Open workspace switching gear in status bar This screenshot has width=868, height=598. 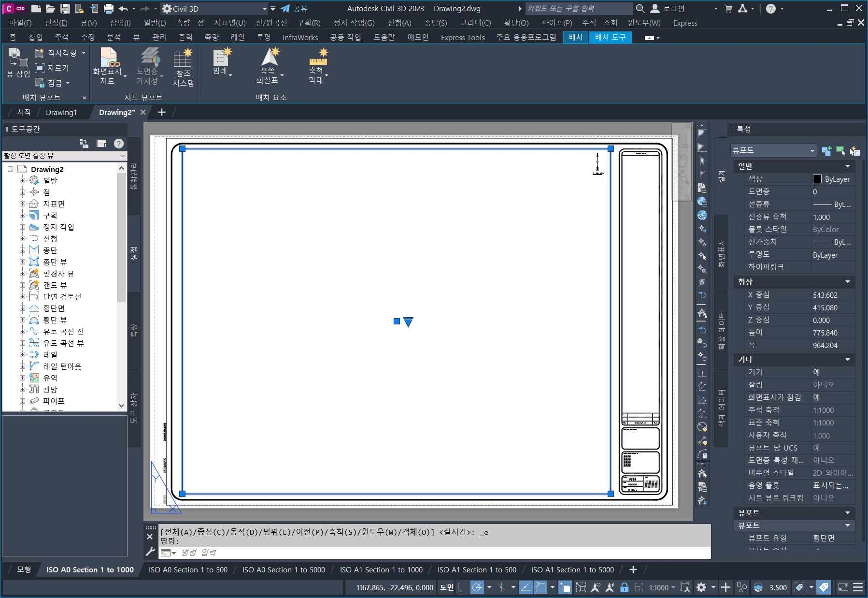(x=701, y=587)
